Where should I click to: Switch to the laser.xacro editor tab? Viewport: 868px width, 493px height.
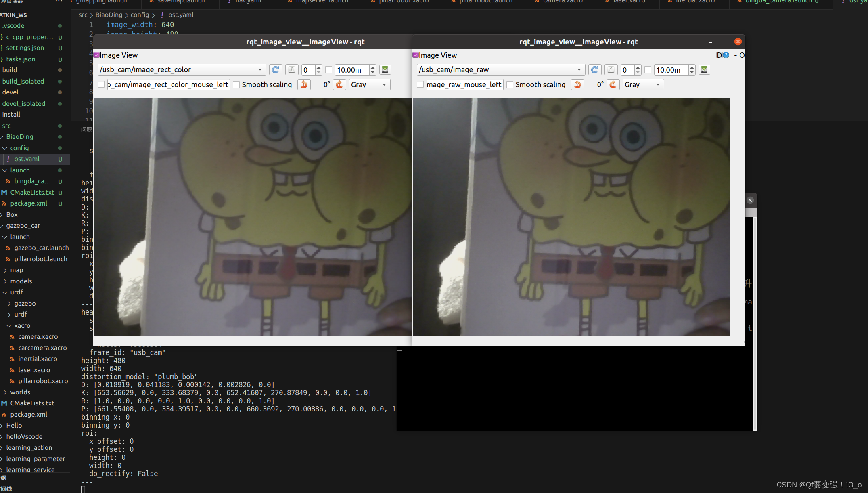pos(628,2)
